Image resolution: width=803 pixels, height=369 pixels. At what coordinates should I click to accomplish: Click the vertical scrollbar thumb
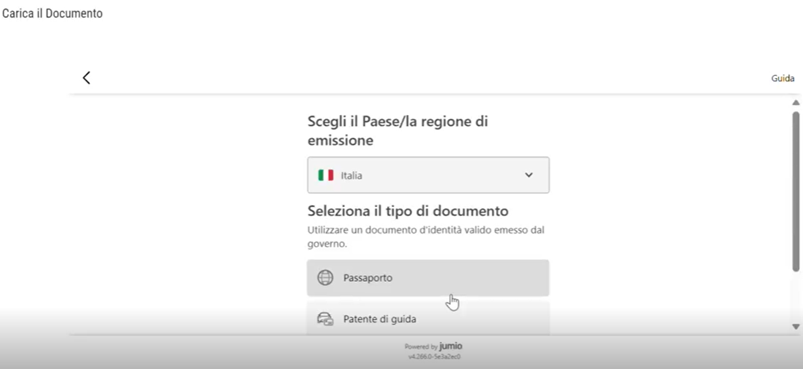(x=796, y=191)
